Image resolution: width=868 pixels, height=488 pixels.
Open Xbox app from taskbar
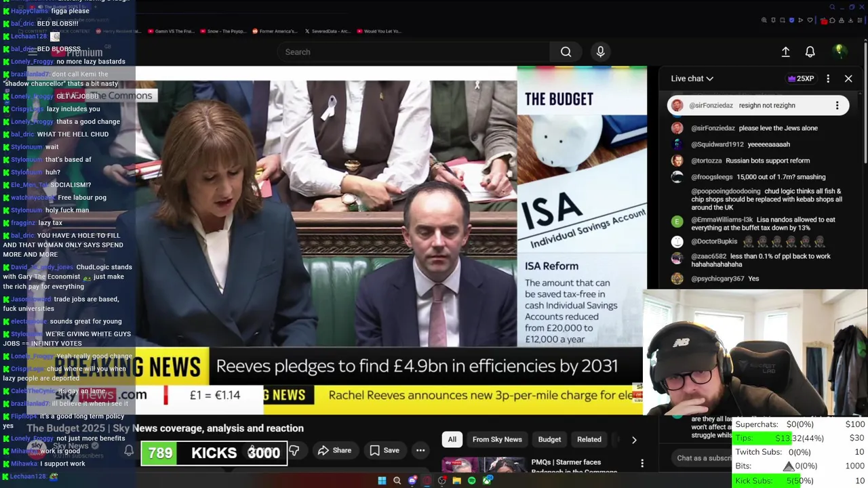(488, 481)
